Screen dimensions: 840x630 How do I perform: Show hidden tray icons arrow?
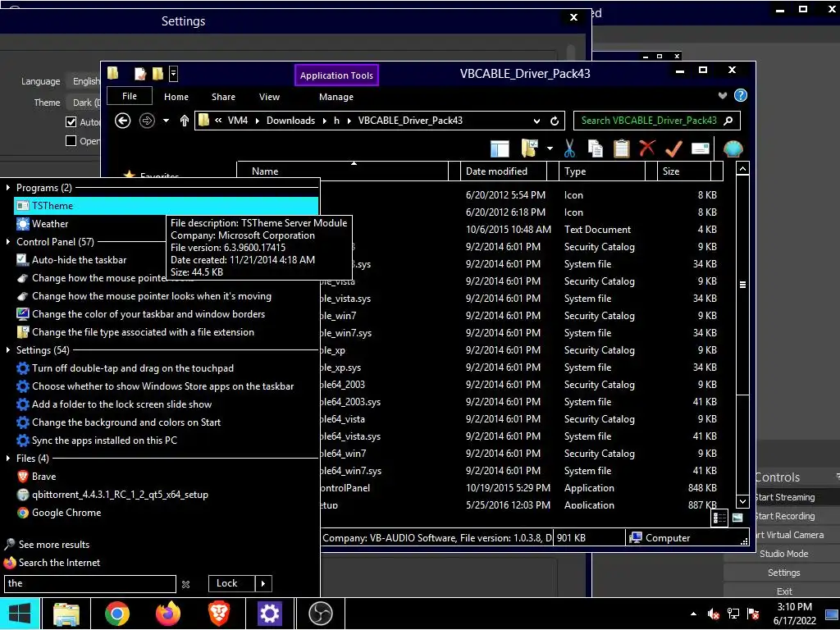coord(694,614)
